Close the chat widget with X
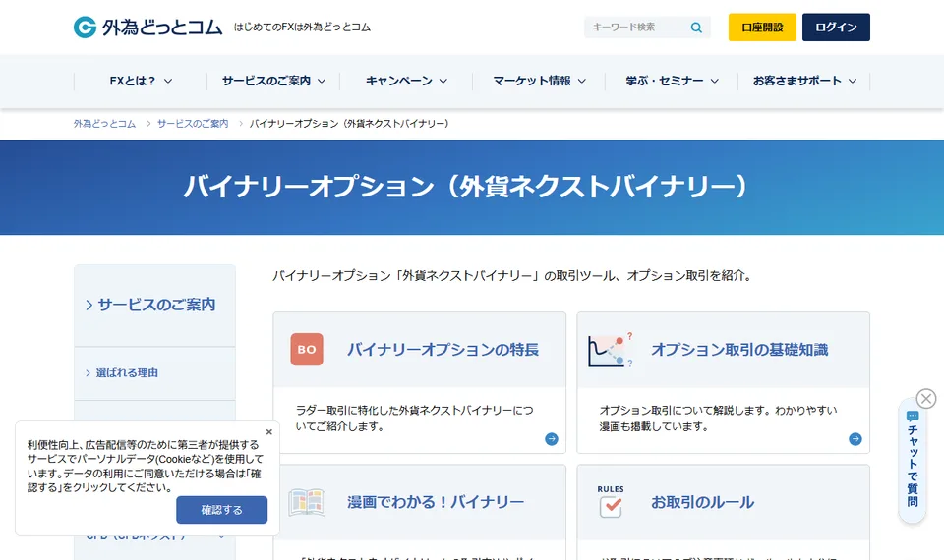This screenshot has width=944, height=560. 926,398
